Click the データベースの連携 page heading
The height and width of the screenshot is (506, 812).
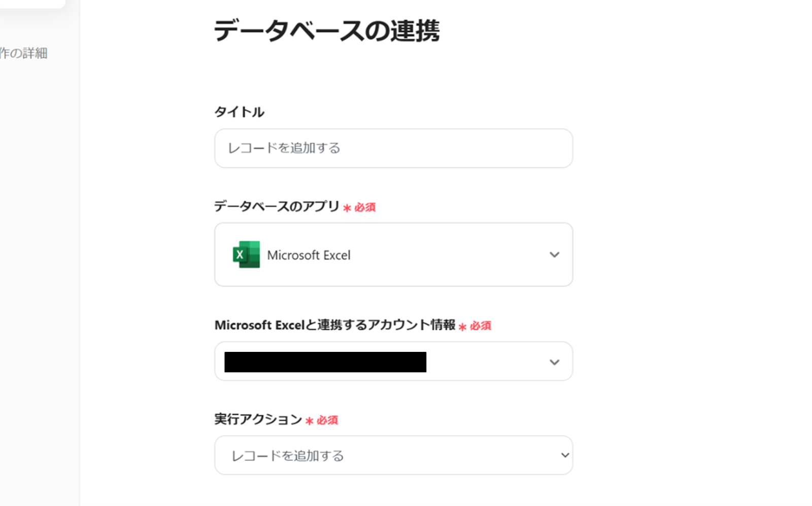tap(326, 31)
